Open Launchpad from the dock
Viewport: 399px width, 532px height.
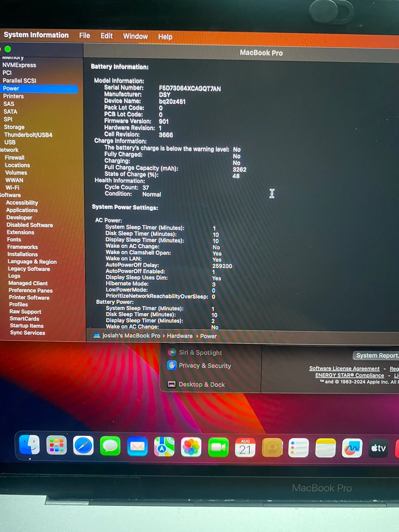click(x=56, y=445)
